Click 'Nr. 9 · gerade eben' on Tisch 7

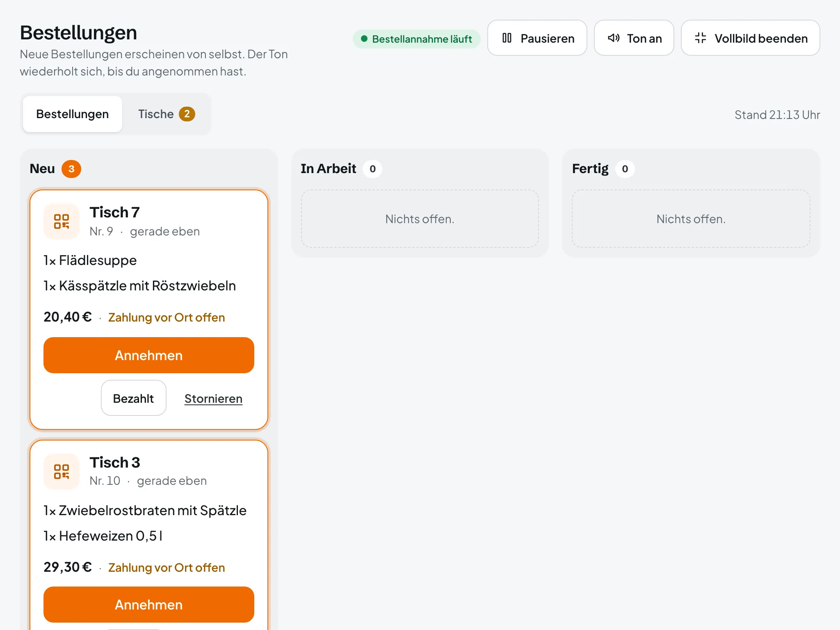coord(145,232)
